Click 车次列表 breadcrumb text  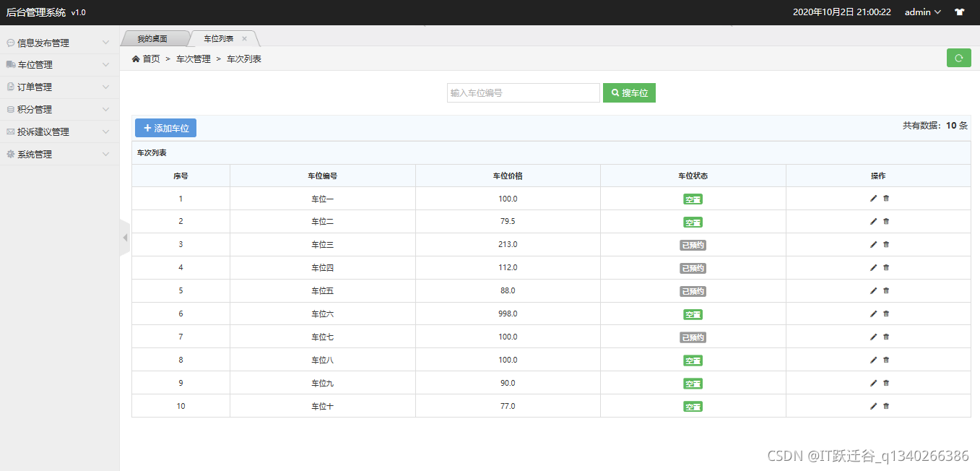pos(244,59)
